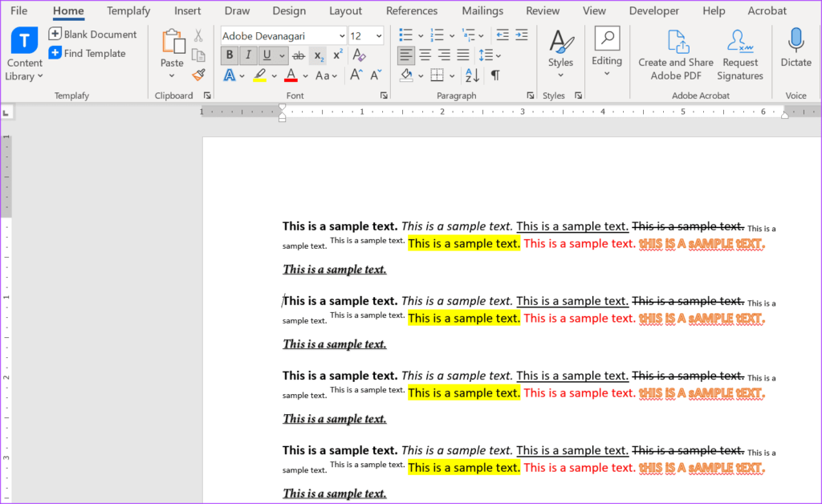
Task: Click the right indent marker on ruler
Action: (784, 116)
